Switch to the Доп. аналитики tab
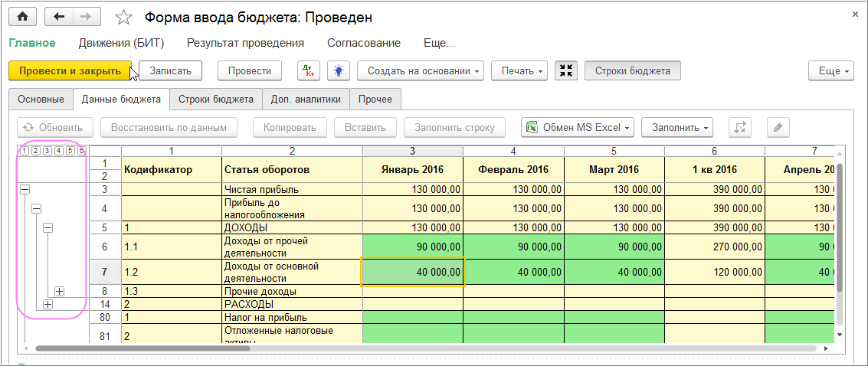Viewport: 868px width, 366px height. [306, 99]
